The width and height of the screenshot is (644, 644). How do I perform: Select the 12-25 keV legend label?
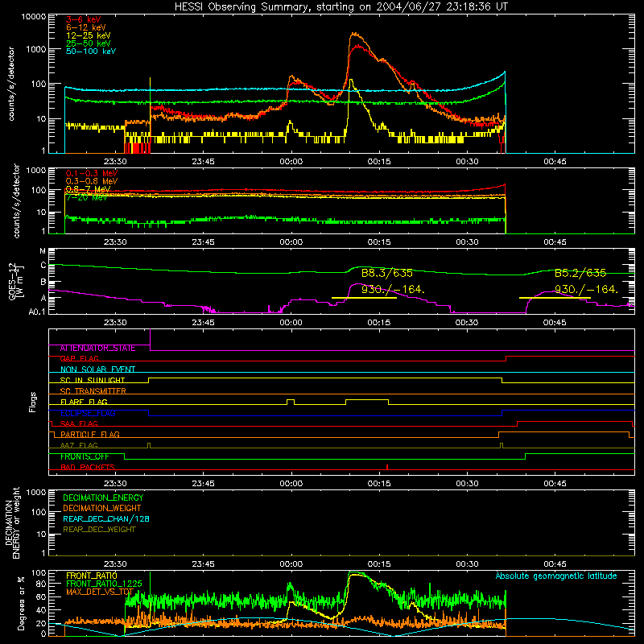(89, 35)
